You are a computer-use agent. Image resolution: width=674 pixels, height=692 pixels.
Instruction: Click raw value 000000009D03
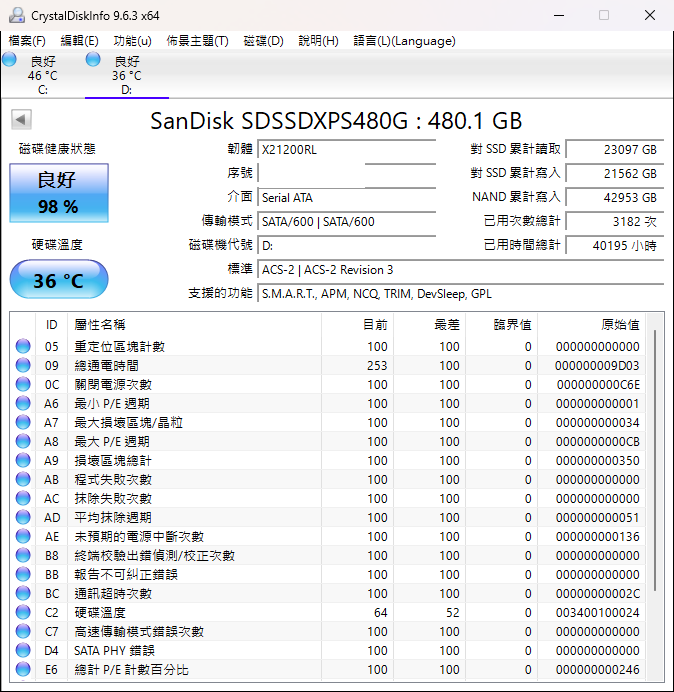click(597, 365)
